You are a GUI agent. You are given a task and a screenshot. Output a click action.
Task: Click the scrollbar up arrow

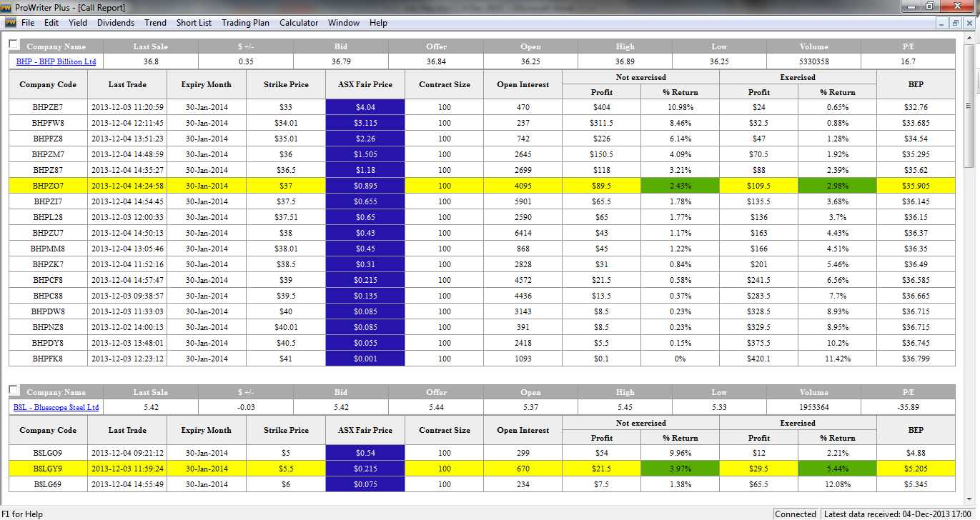(969, 37)
